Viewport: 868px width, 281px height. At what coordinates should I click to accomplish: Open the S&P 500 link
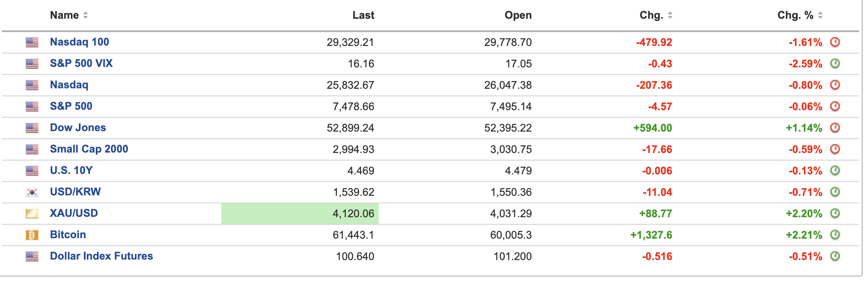click(71, 106)
